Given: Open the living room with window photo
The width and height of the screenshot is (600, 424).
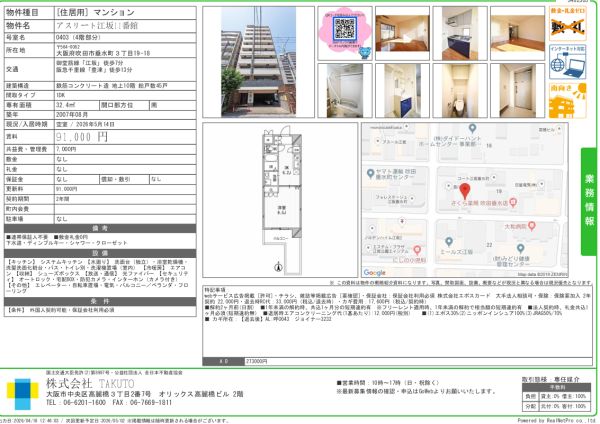Looking at the screenshot, I should point(402,33).
